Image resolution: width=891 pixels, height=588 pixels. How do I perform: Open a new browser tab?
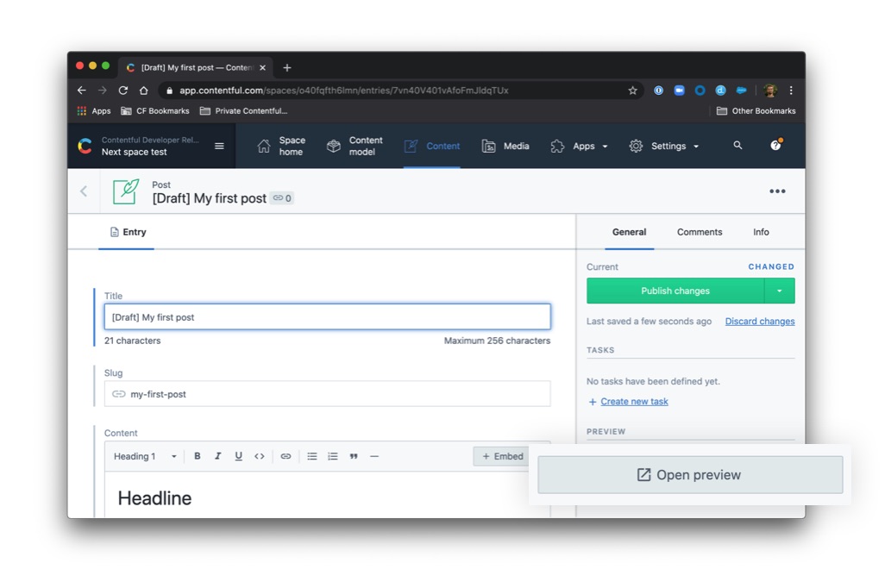[x=287, y=67]
